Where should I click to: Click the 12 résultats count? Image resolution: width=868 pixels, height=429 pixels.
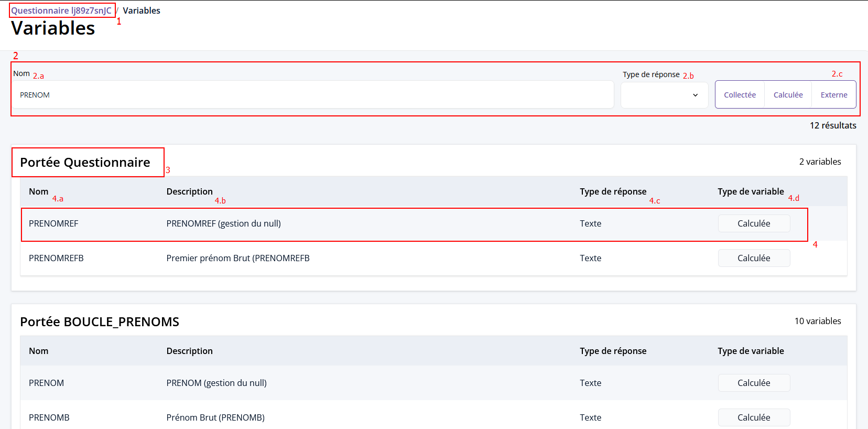tap(833, 125)
